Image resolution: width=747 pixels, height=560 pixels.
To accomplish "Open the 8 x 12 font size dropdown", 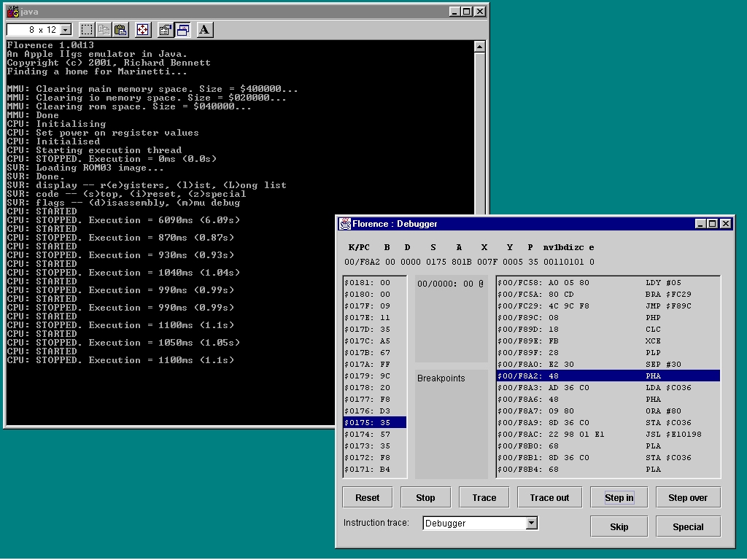I will [x=66, y=30].
